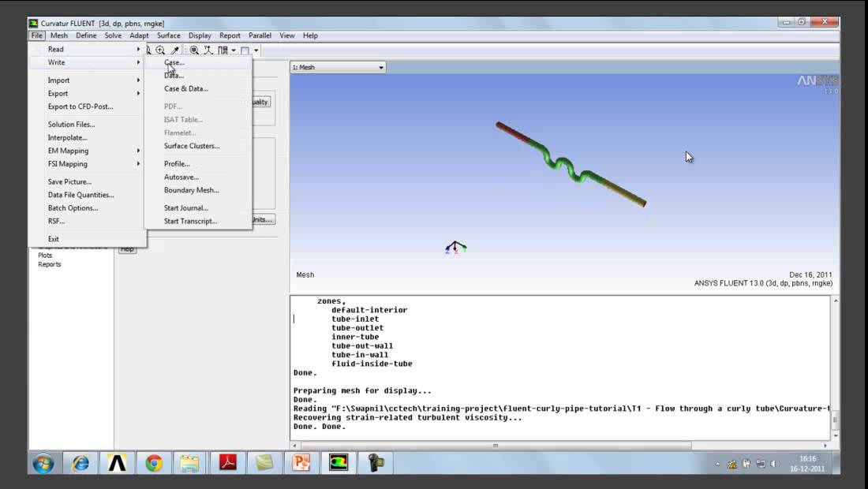The width and height of the screenshot is (868, 489).
Task: Open the Report menu
Action: click(230, 35)
